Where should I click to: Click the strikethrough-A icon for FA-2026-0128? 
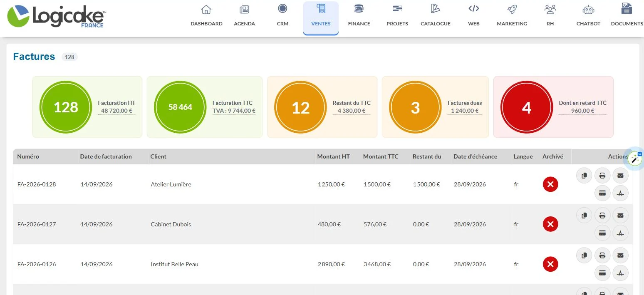pos(620,193)
